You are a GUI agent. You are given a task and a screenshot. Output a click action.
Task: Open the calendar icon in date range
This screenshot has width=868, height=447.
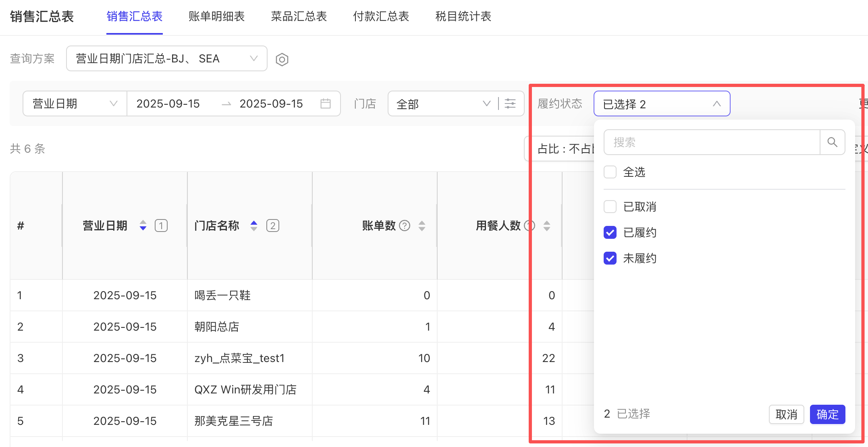coord(325,103)
